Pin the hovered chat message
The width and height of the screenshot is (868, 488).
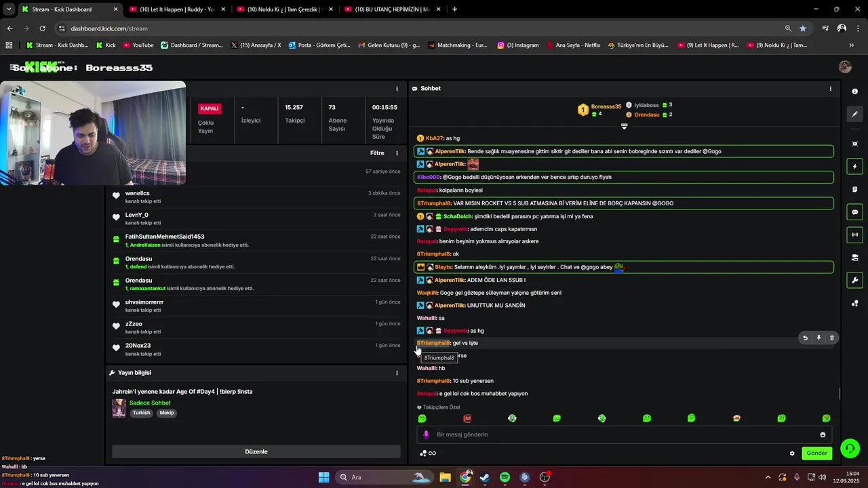click(x=818, y=338)
